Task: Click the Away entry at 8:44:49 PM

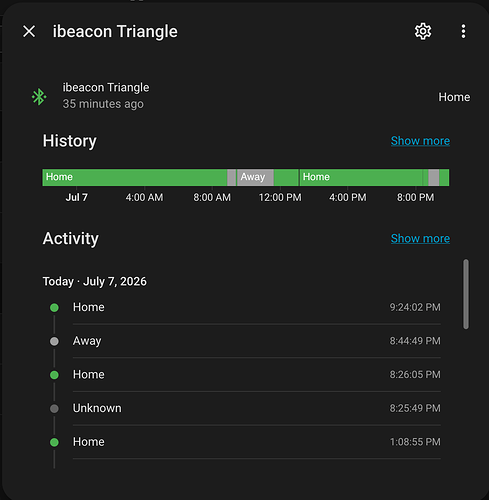Action: (x=257, y=341)
